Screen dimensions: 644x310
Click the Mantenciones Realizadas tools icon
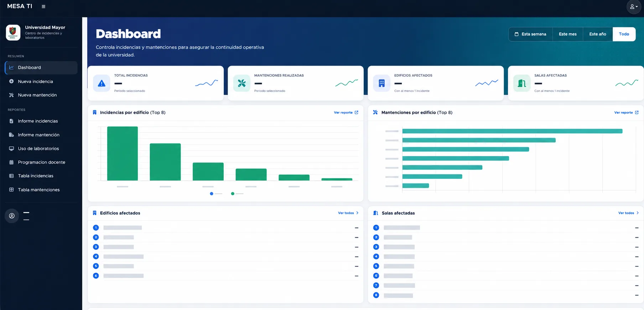click(x=242, y=83)
